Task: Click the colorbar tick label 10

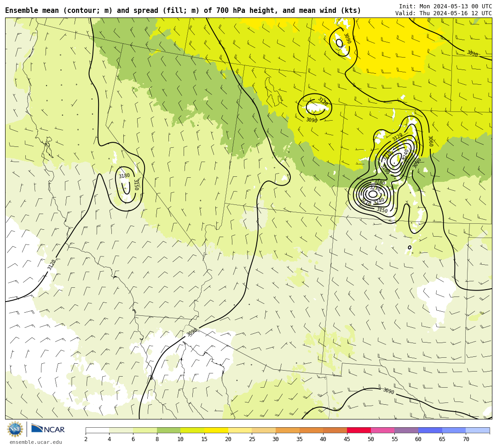Action: [181, 439]
